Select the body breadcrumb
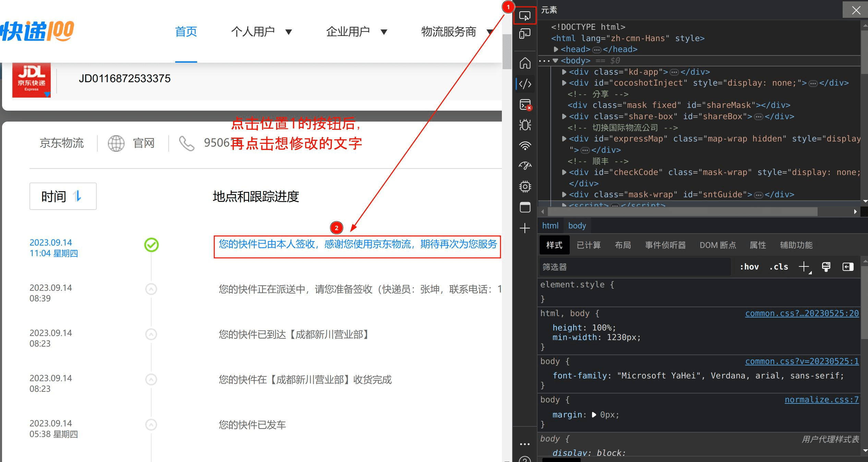The width and height of the screenshot is (868, 462). (577, 226)
